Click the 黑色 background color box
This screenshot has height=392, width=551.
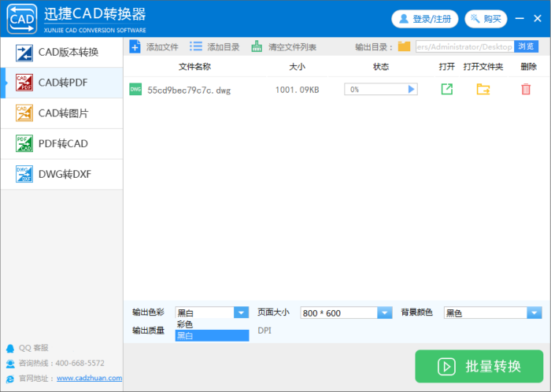486,312
